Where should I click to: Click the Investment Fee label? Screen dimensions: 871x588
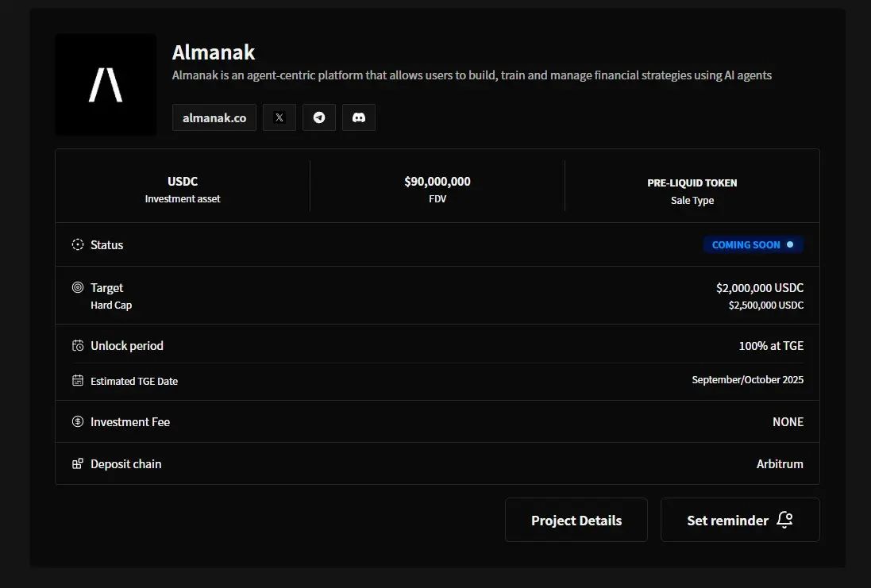130,422
